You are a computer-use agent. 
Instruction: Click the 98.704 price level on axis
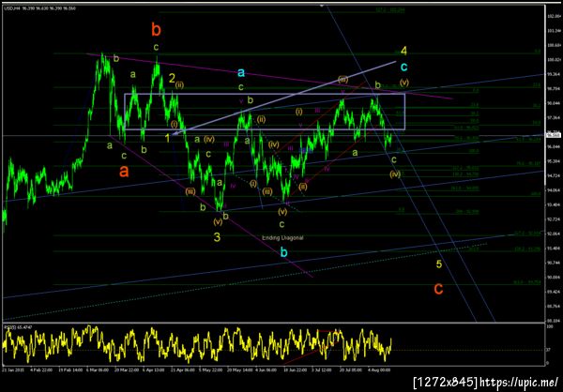(552, 89)
